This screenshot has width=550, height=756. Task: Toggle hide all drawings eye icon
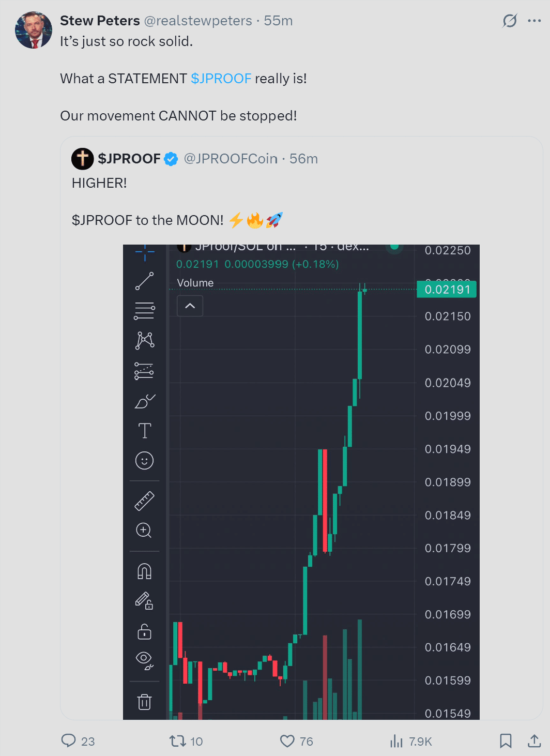145,660
